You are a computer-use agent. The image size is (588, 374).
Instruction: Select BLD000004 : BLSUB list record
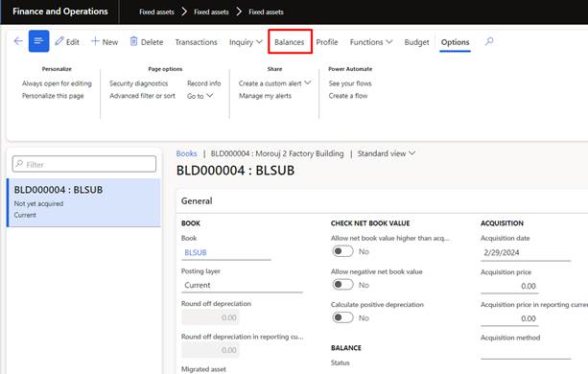[x=84, y=202]
